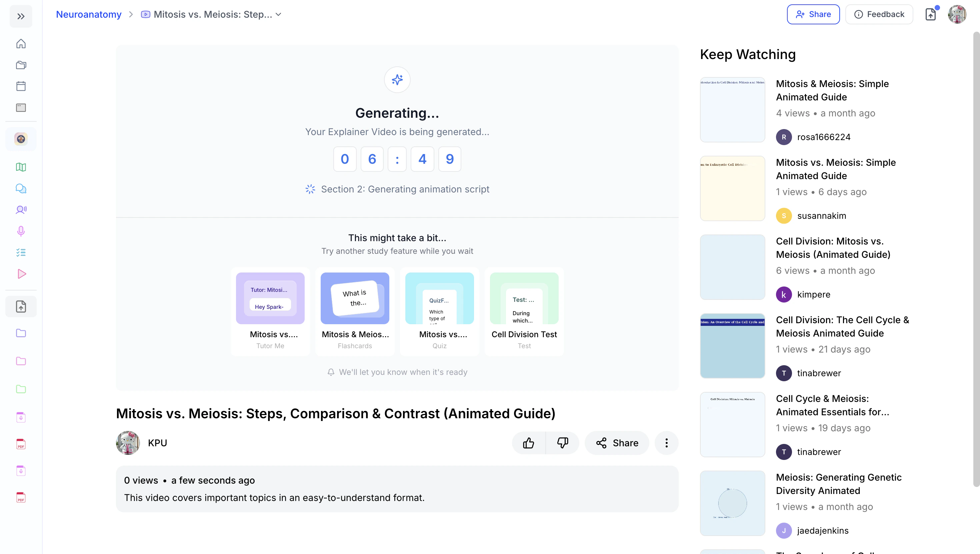The width and height of the screenshot is (980, 554).
Task: Expand the collapsed left sidebar
Action: pos(21,16)
